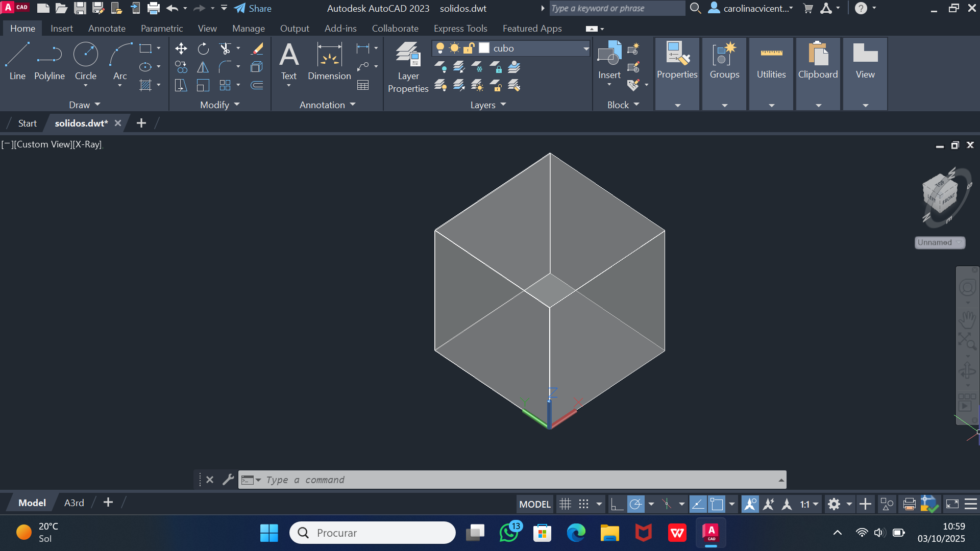This screenshot has width=980, height=551.
Task: Click the white cubo layer color swatch
Action: (x=484, y=48)
